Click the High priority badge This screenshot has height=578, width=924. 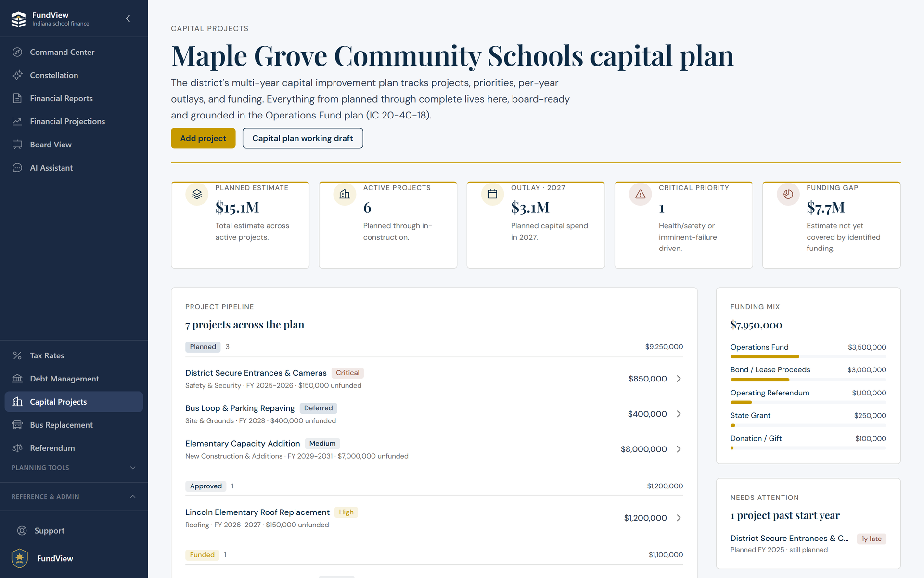[346, 512]
